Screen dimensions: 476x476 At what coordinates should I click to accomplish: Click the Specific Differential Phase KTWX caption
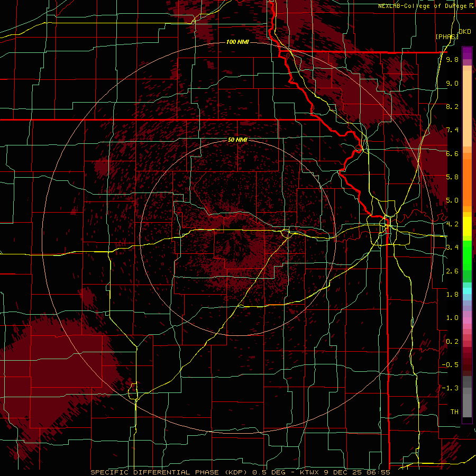point(240,472)
